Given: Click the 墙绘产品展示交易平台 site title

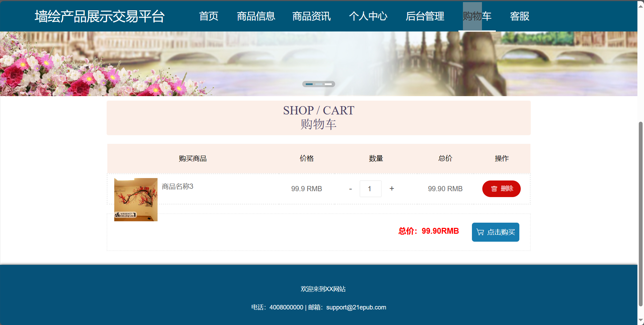Looking at the screenshot, I should 100,16.
